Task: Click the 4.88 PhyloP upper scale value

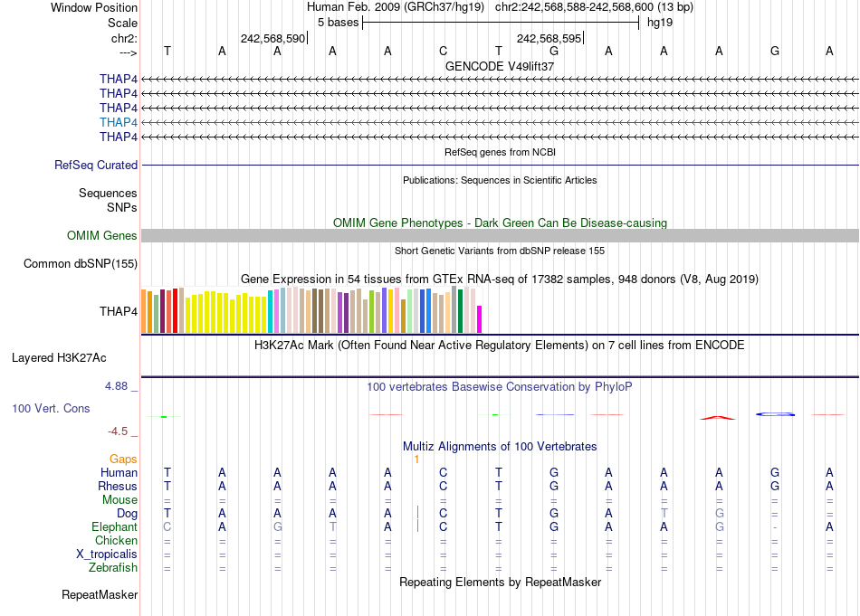Action: click(x=116, y=386)
